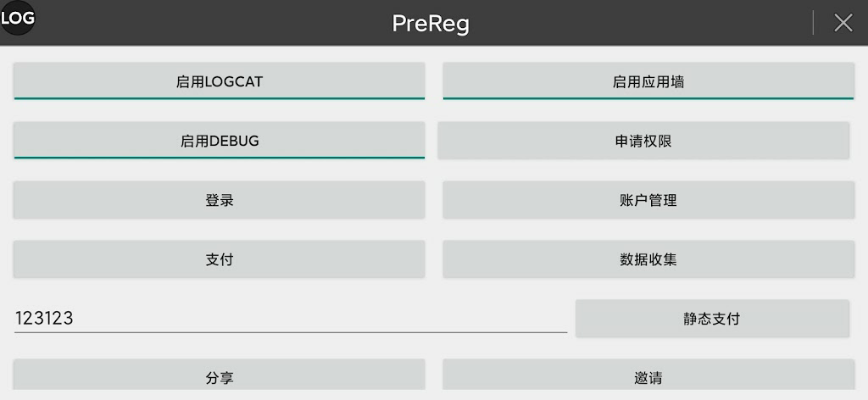The image size is (868, 400).
Task: Toggle the 启用LOGCAT option
Action: (x=219, y=81)
